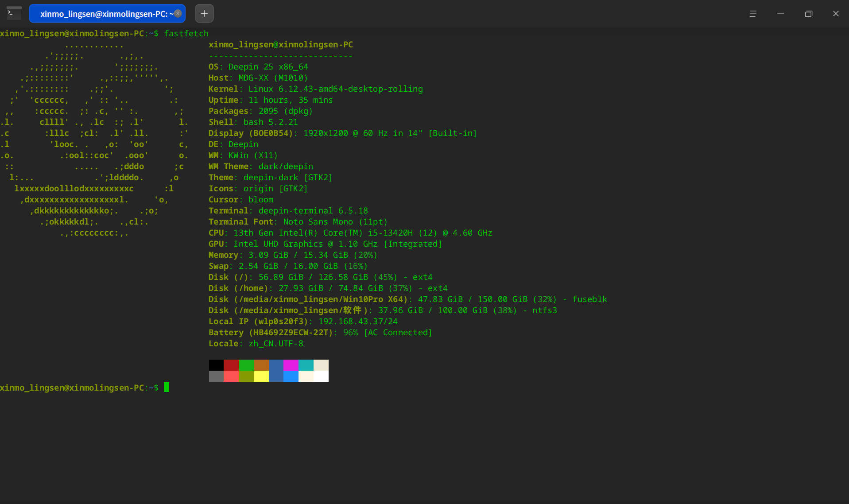Image resolution: width=849 pixels, height=504 pixels.
Task: Click the "CPU: 13th Gen Intel(R) Core(TM) i5-13420H" line
Action: click(350, 233)
